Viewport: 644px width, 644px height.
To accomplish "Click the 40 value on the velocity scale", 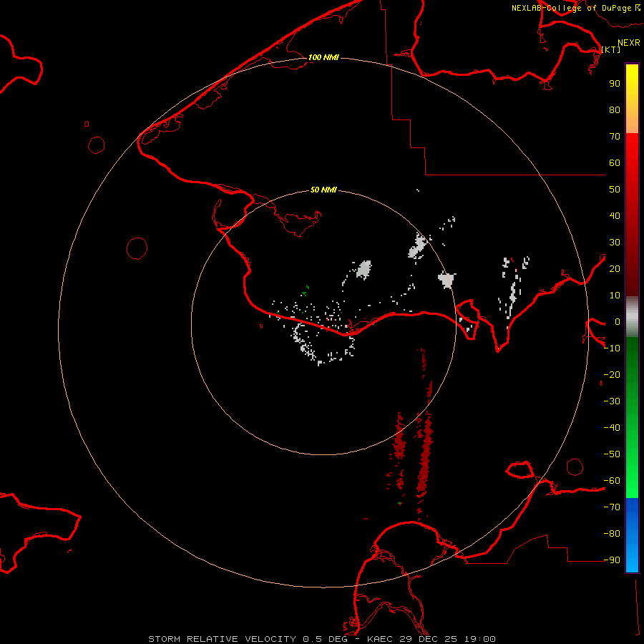I will [x=615, y=215].
